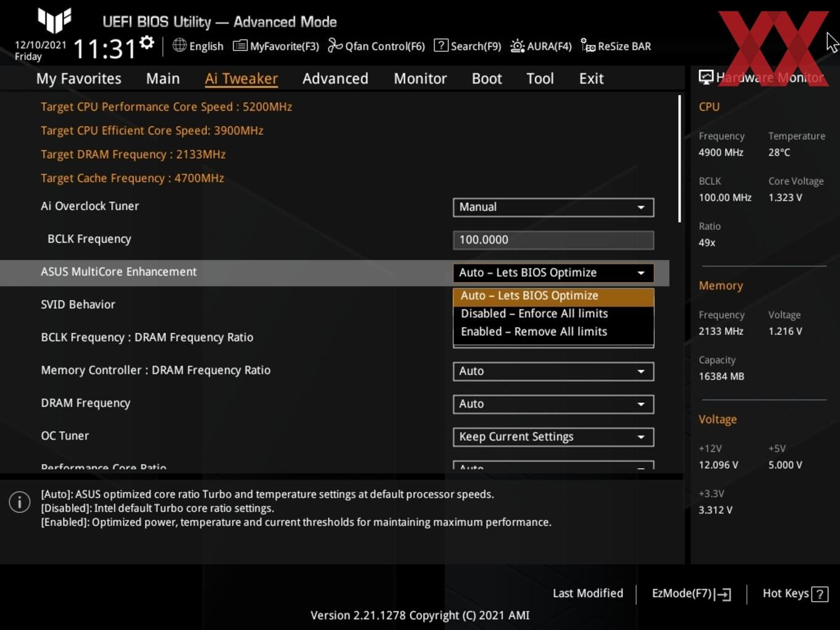Toggle ReSize BAR icon

click(588, 46)
